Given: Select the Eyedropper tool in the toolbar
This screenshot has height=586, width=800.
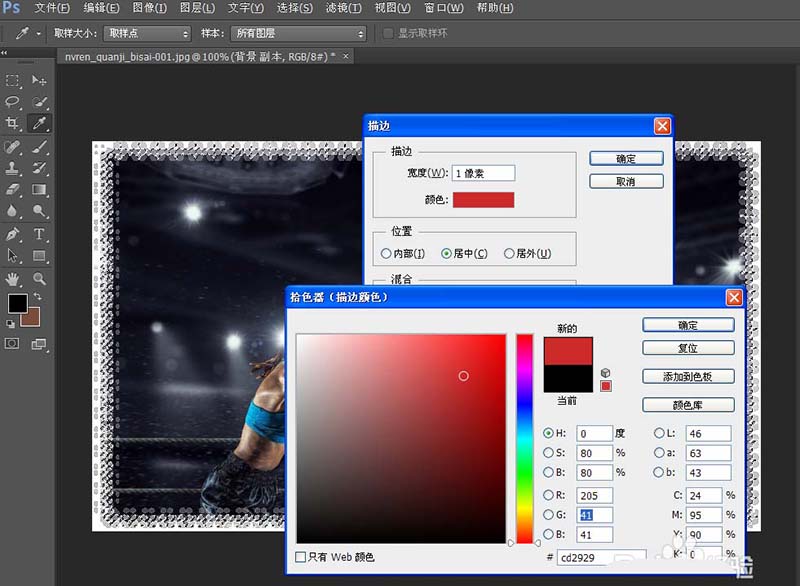Looking at the screenshot, I should (x=38, y=122).
